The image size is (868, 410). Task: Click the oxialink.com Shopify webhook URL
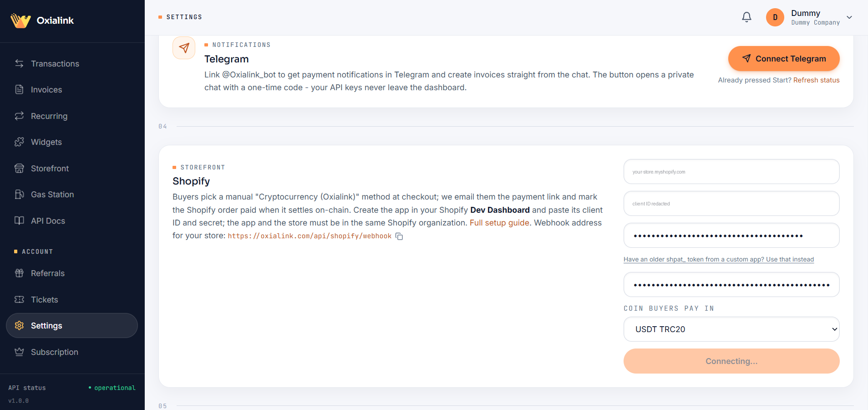pyautogui.click(x=310, y=236)
